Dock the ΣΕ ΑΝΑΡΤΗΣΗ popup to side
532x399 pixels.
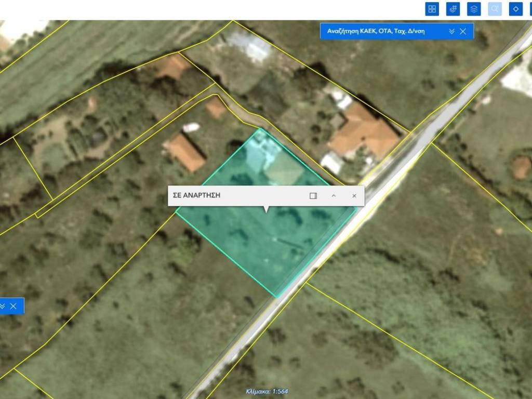313,196
